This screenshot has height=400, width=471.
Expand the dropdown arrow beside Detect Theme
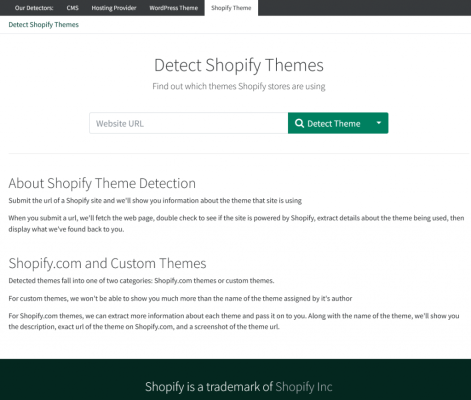379,123
